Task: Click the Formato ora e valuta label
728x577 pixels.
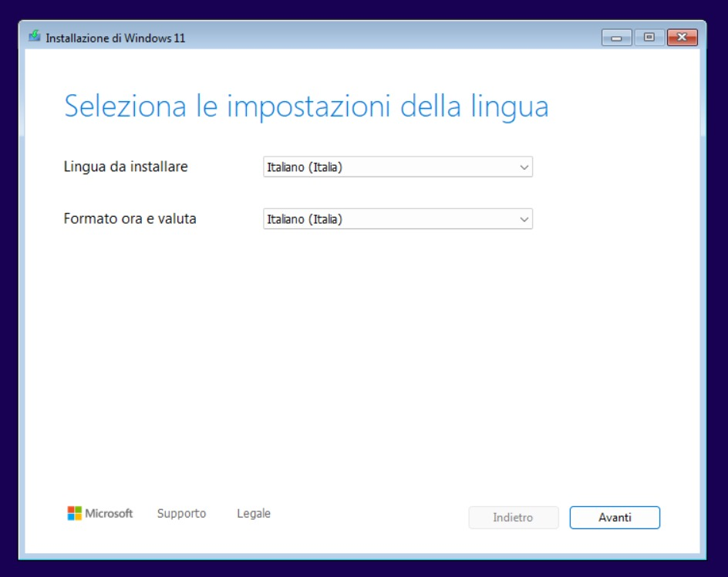Action: [x=130, y=219]
